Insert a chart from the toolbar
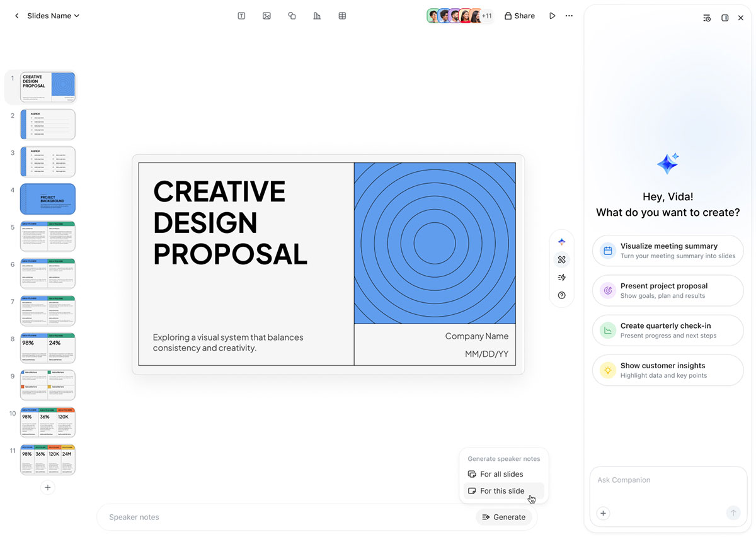This screenshot has width=756, height=537. click(x=317, y=16)
